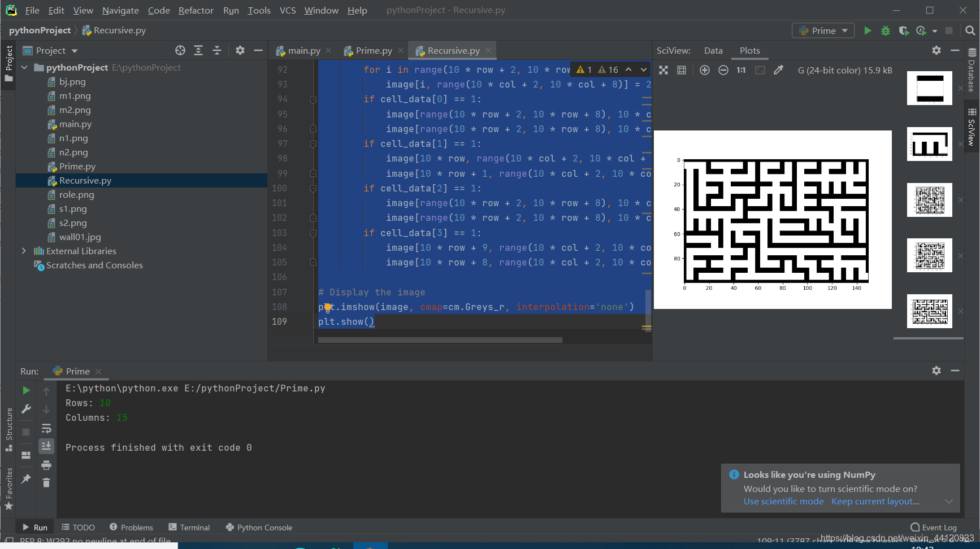The image size is (980, 549).
Task: Open the File menu
Action: 32,10
